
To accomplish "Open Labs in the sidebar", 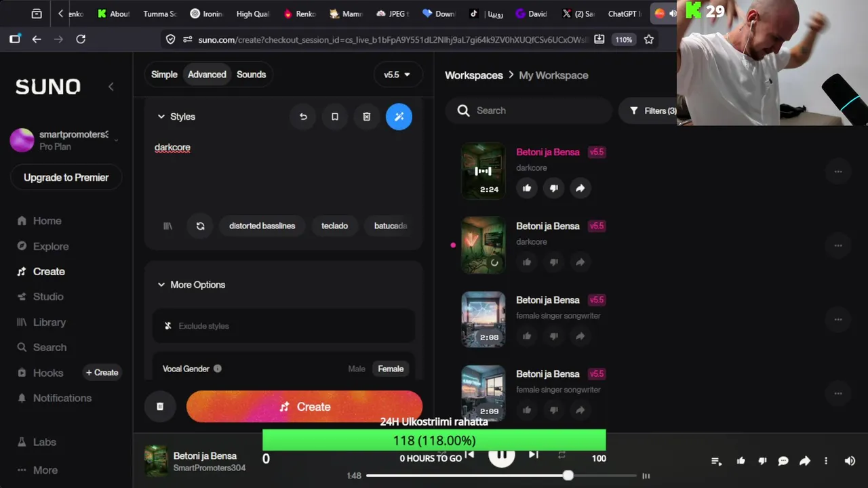I will (37, 442).
